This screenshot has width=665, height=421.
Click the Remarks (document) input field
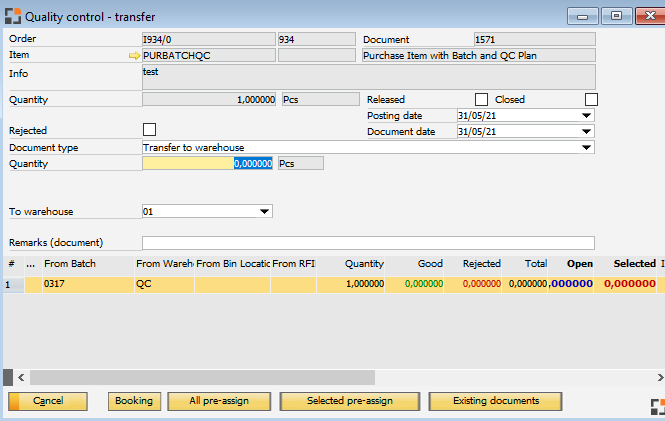(x=368, y=242)
